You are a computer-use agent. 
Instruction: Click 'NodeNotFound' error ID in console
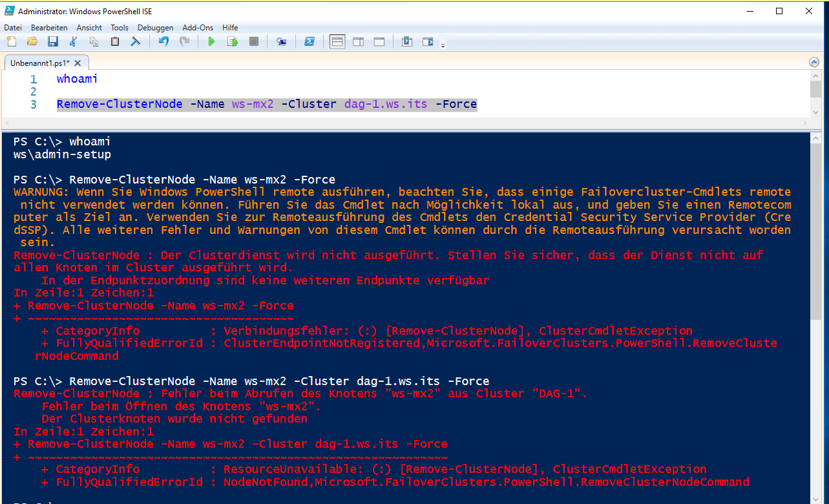(266, 482)
